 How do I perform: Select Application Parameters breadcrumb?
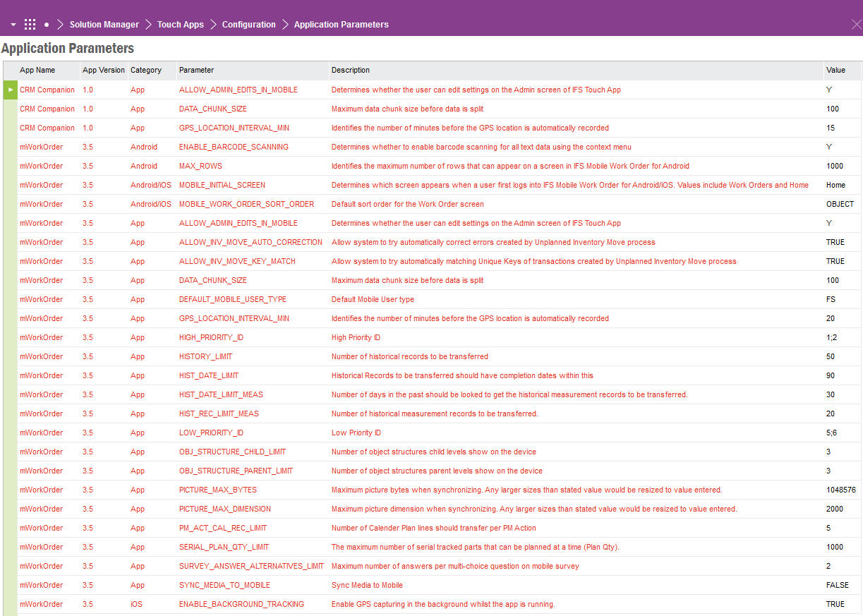(341, 25)
